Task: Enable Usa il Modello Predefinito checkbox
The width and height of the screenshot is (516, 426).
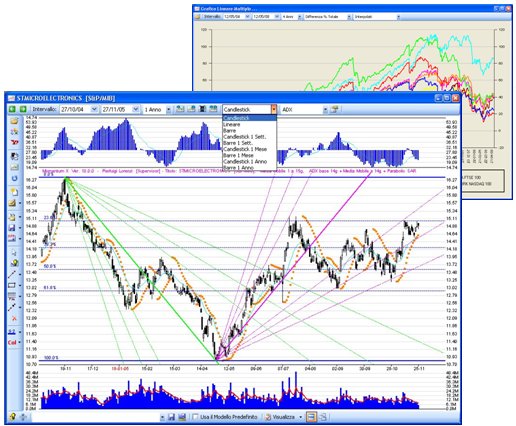Action: (195, 417)
